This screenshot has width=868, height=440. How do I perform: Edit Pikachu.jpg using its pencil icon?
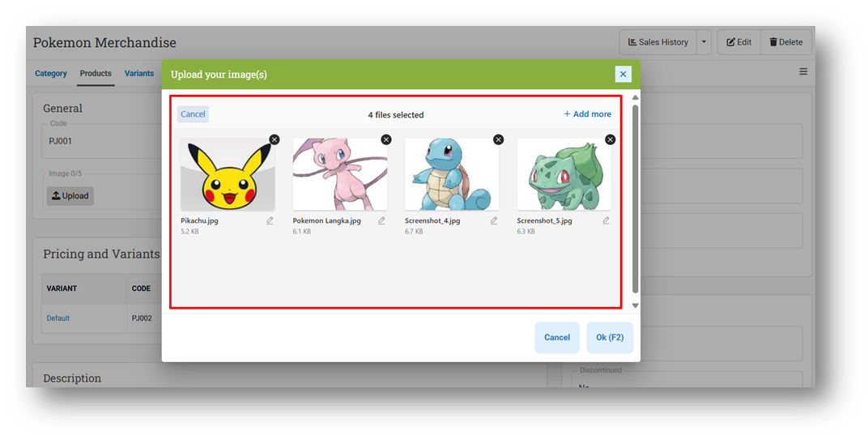click(x=270, y=220)
